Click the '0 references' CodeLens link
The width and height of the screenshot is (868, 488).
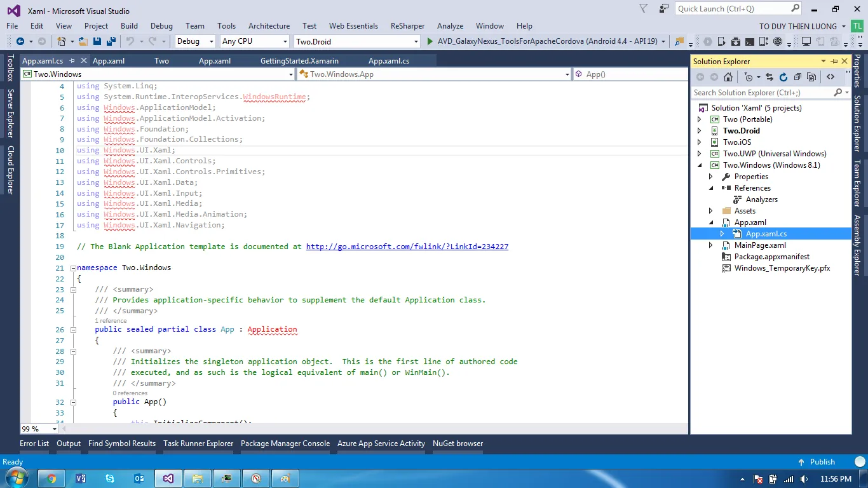click(130, 393)
